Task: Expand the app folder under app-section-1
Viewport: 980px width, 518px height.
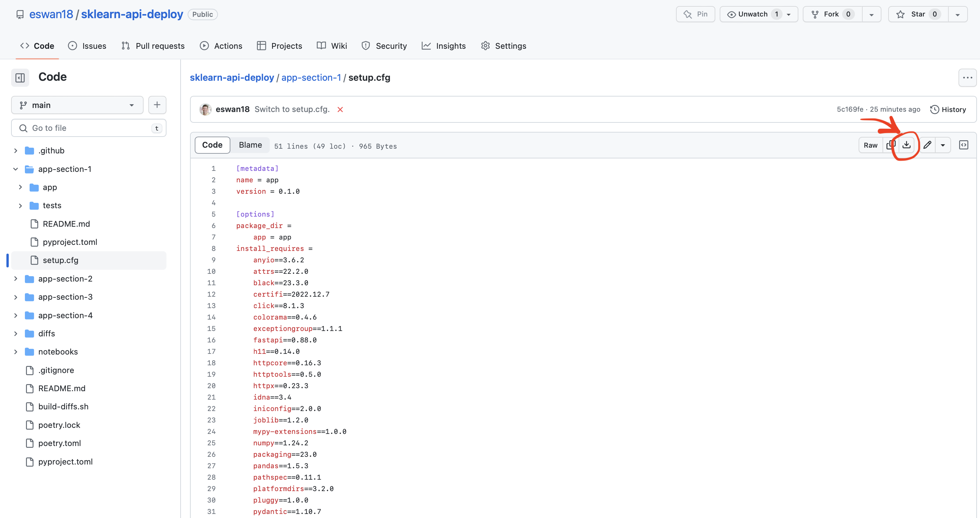Action: pos(20,187)
